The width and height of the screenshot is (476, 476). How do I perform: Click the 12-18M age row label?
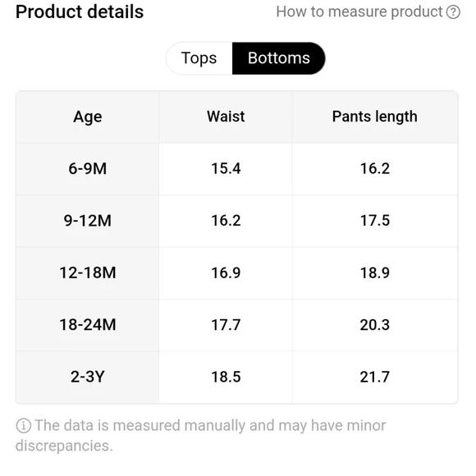tap(88, 273)
